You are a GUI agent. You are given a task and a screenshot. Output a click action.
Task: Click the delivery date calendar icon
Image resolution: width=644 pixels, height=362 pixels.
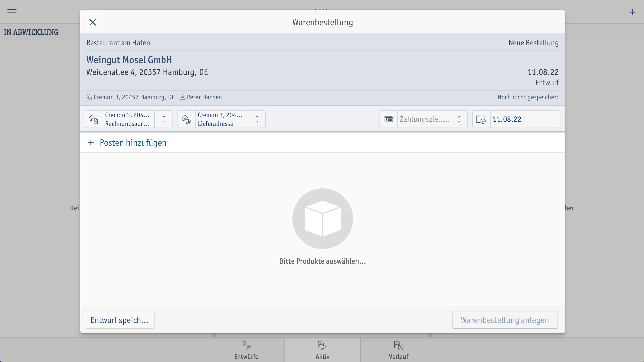pyautogui.click(x=481, y=119)
